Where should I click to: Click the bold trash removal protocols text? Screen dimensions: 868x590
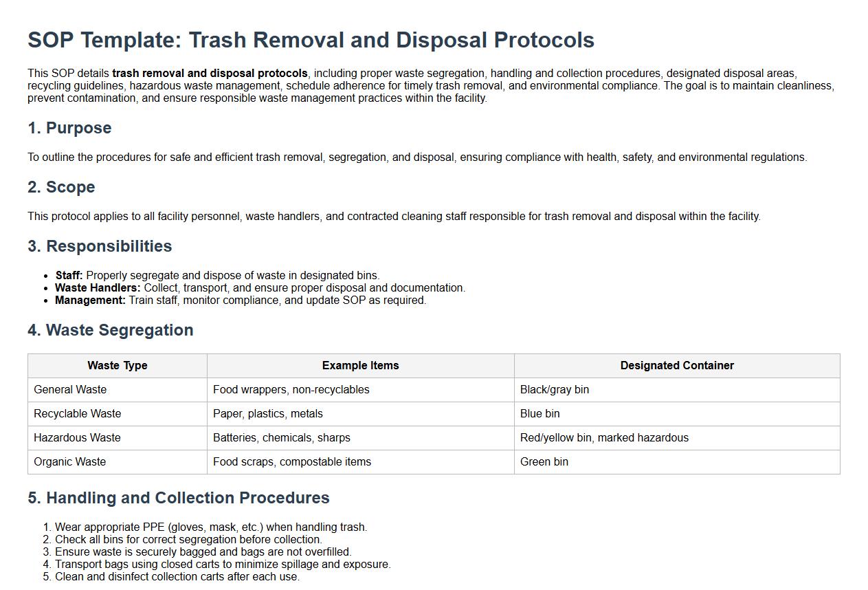[x=210, y=74]
